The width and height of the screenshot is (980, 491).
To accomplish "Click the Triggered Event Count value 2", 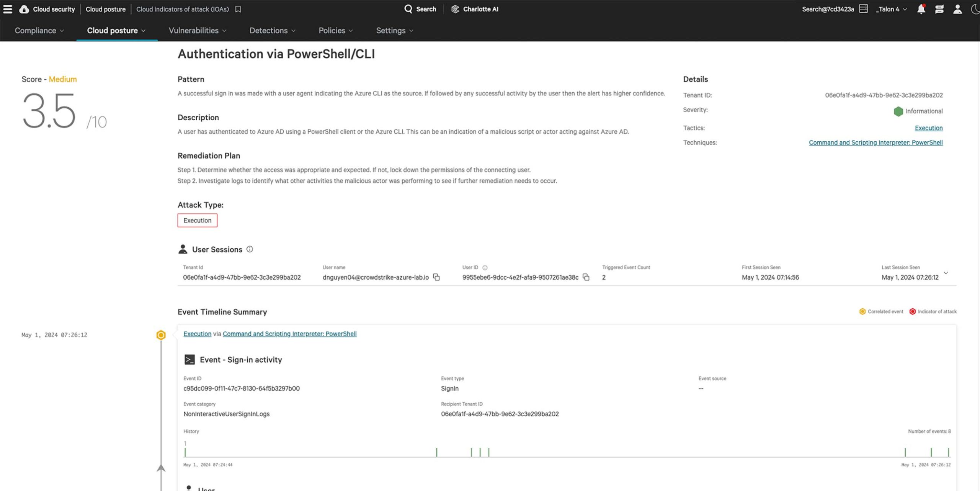I will 604,277.
